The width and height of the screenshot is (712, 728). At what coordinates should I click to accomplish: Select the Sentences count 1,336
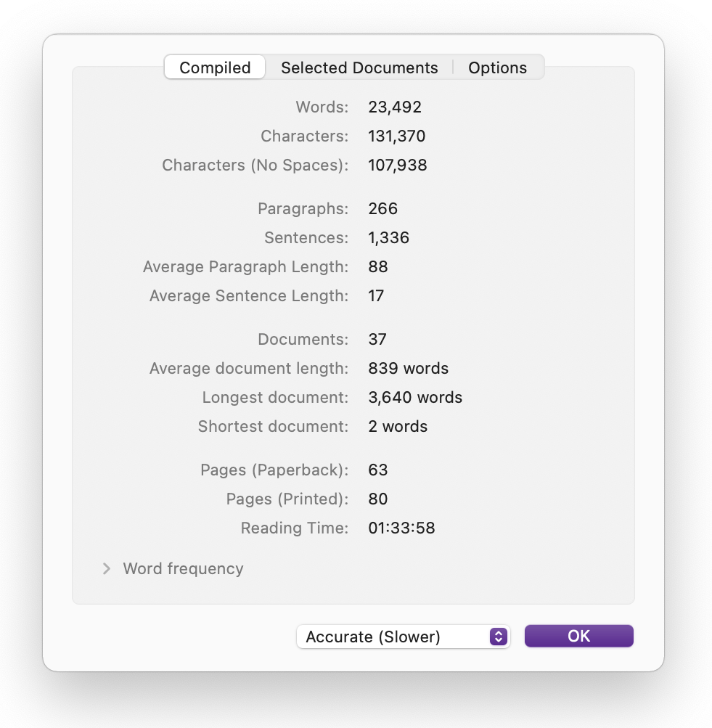(x=389, y=238)
